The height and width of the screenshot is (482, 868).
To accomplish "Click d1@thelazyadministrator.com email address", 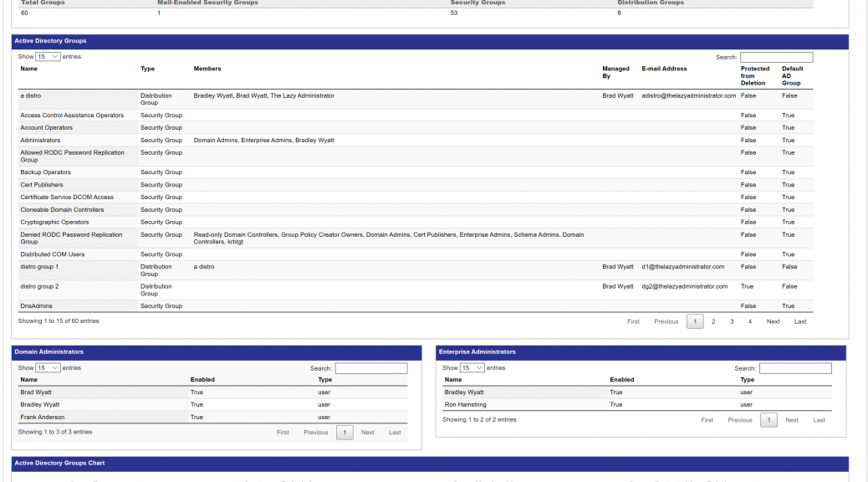I will tap(683, 266).
